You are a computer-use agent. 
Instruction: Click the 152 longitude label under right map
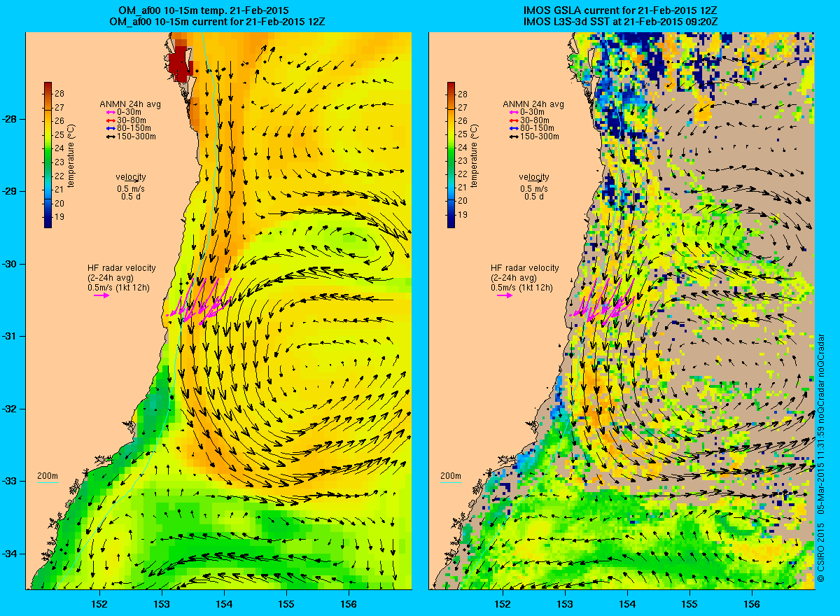(x=502, y=603)
